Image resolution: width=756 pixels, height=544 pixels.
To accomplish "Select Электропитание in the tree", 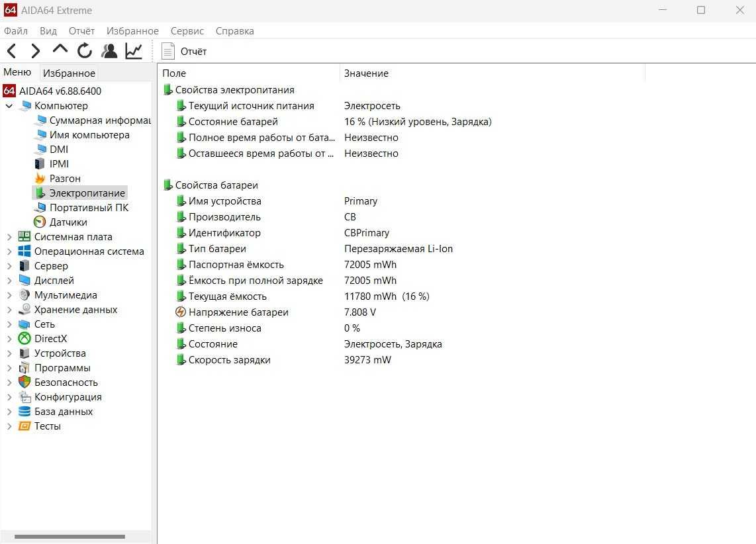I will click(87, 193).
